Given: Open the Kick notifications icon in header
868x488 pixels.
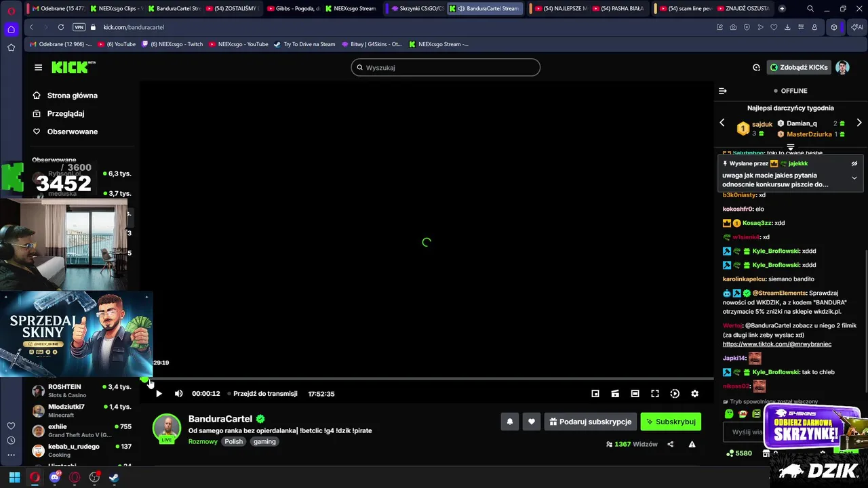Looking at the screenshot, I should coord(756,67).
